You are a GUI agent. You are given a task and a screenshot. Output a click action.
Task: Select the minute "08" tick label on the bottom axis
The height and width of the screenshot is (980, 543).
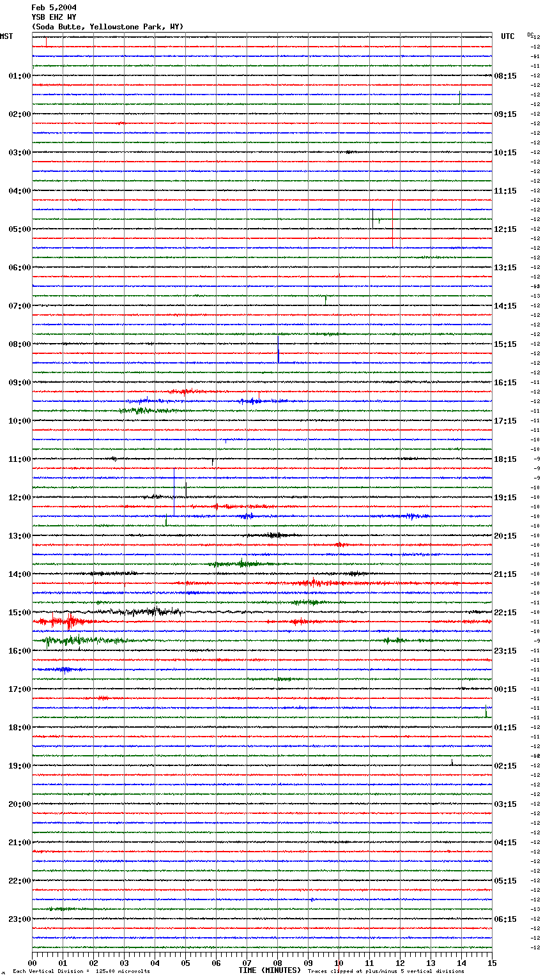(x=277, y=963)
